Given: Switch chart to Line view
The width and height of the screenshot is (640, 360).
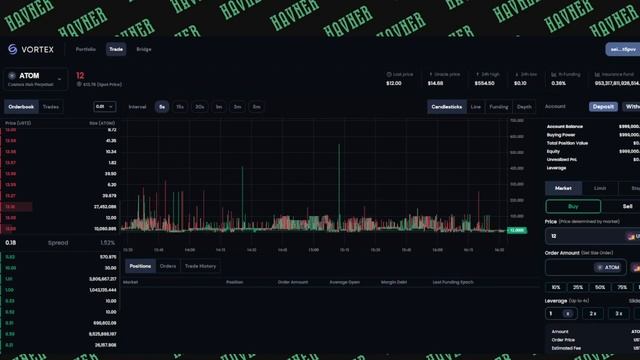Looking at the screenshot, I should coord(476,107).
